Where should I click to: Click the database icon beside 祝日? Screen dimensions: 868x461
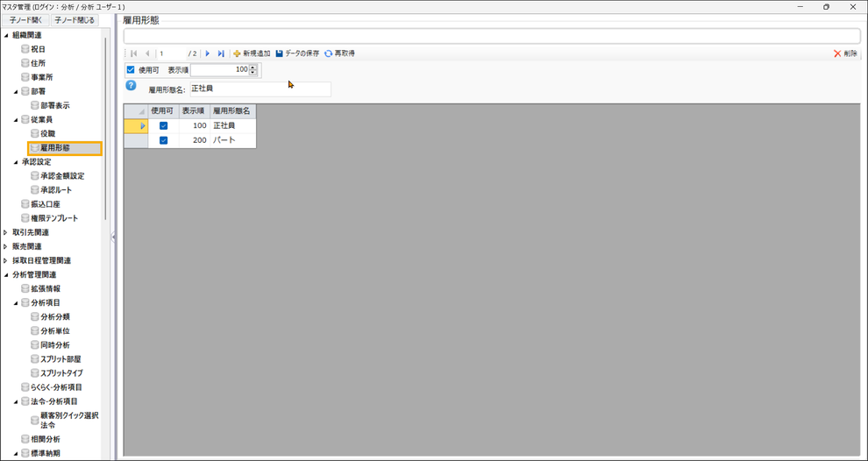(x=25, y=49)
